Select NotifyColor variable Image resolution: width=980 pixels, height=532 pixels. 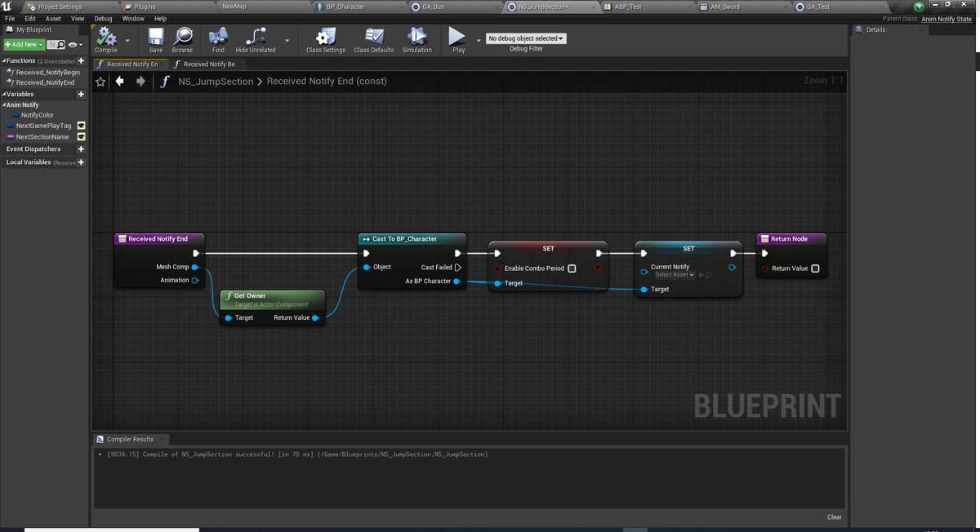click(37, 115)
